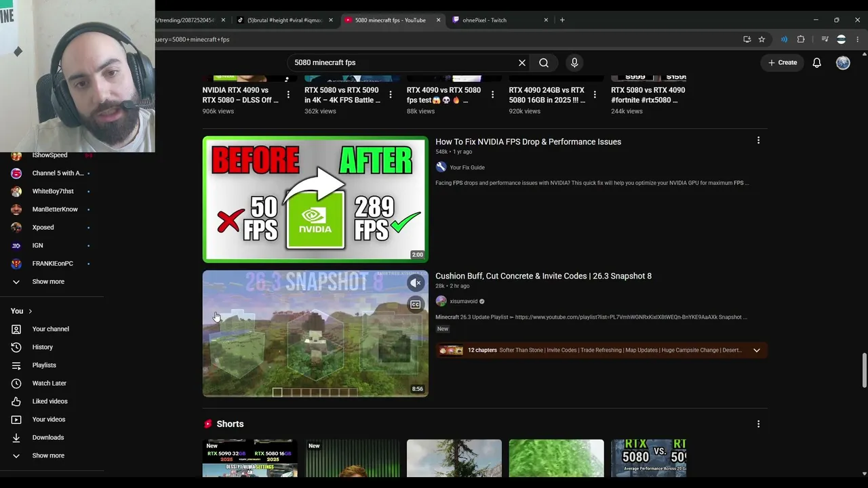
Task: Open the FRANKIEonPC subscription channel
Action: click(52, 264)
